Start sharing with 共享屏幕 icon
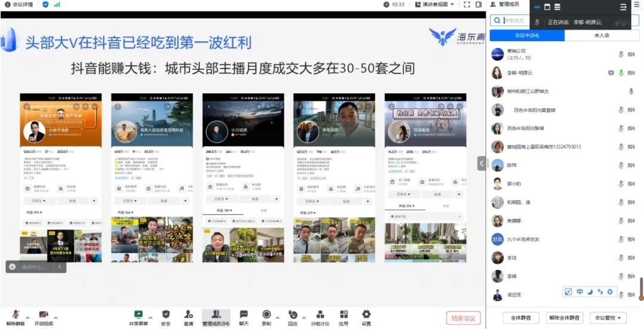The height and width of the screenshot is (329, 644). pyautogui.click(x=138, y=314)
